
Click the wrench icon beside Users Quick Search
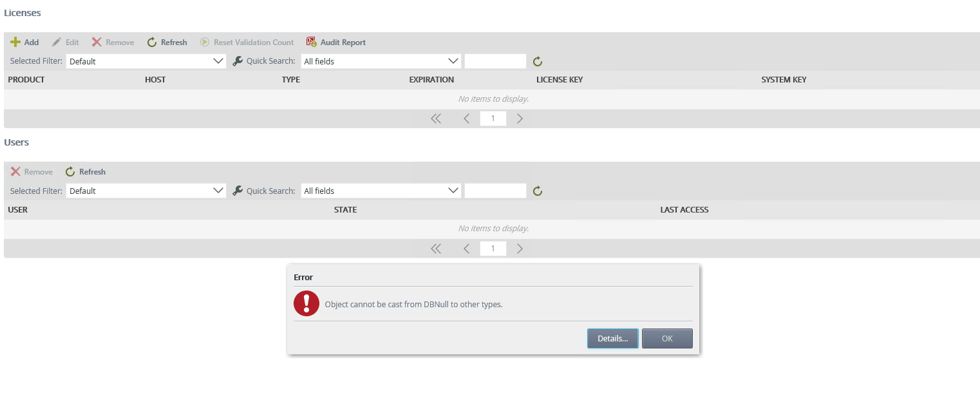[x=238, y=191]
